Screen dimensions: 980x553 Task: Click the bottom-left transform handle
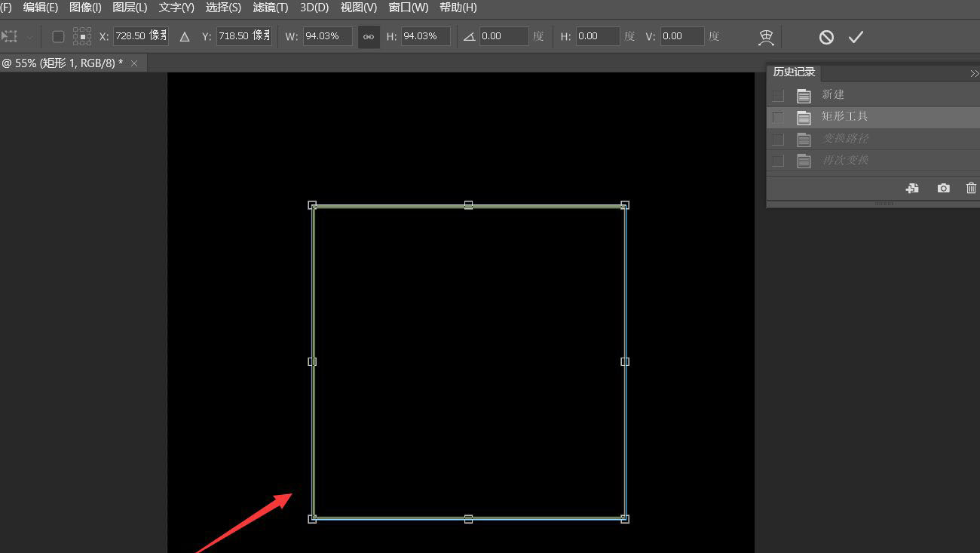click(312, 518)
